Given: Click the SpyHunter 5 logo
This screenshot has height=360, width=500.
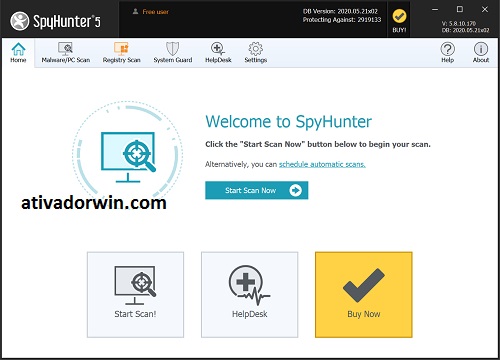Looking at the screenshot, I should tap(55, 21).
